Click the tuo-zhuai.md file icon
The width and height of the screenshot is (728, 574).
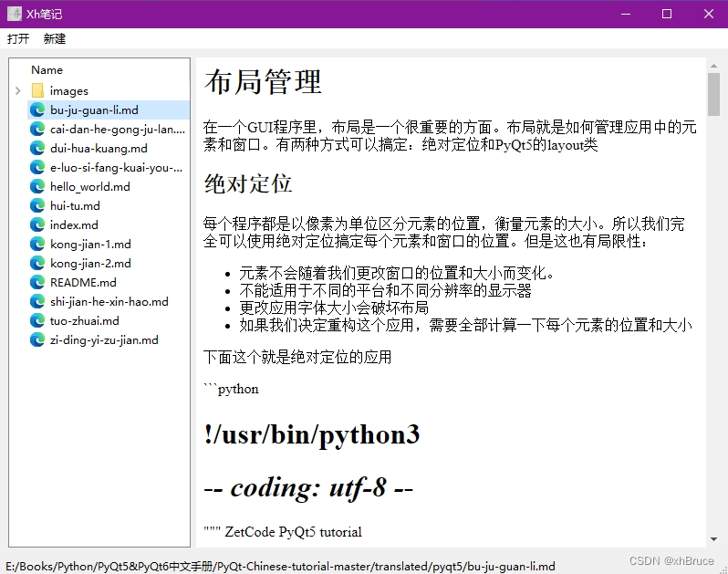[x=37, y=320]
